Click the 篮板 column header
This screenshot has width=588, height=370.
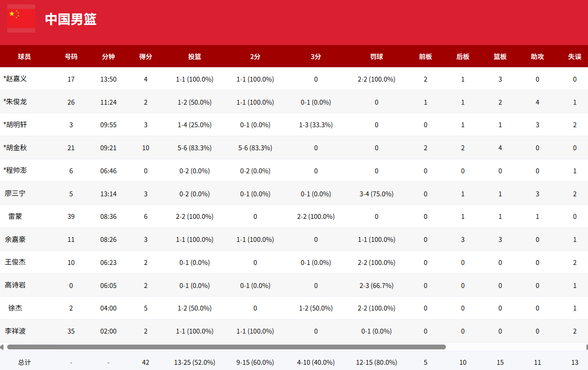(500, 57)
